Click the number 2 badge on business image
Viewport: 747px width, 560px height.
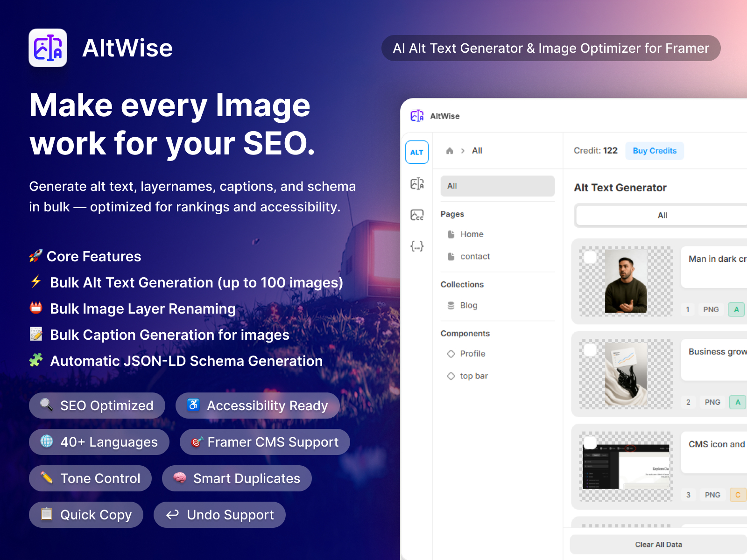(688, 402)
